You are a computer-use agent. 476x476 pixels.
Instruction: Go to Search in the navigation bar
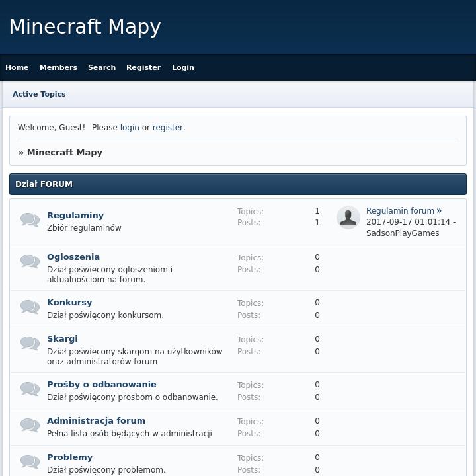pos(102,67)
